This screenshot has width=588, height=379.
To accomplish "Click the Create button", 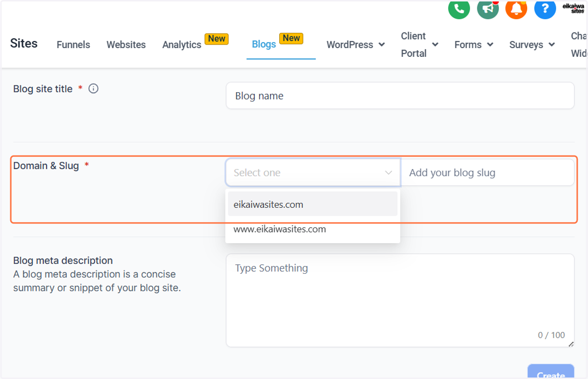I will click(551, 371).
